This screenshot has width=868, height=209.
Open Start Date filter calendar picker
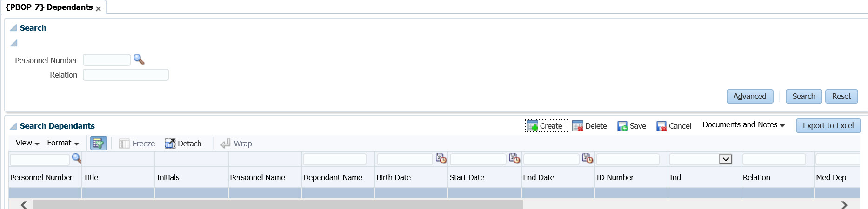514,159
